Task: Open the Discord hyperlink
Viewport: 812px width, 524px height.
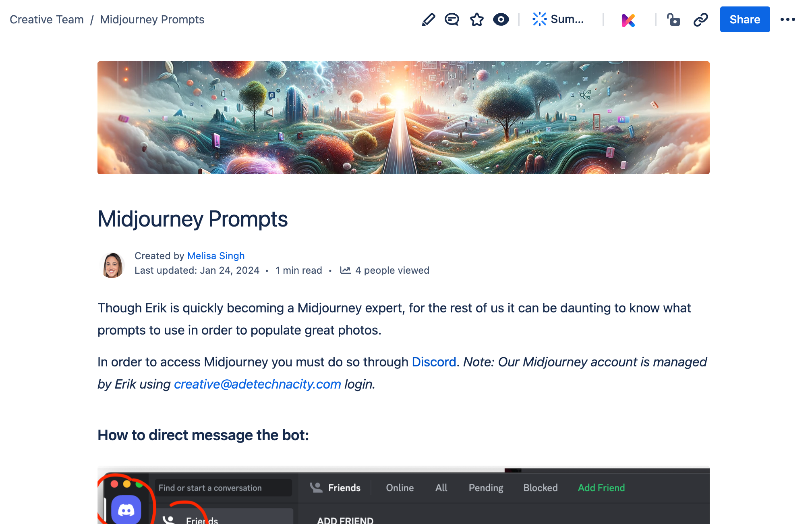Action: click(x=434, y=362)
